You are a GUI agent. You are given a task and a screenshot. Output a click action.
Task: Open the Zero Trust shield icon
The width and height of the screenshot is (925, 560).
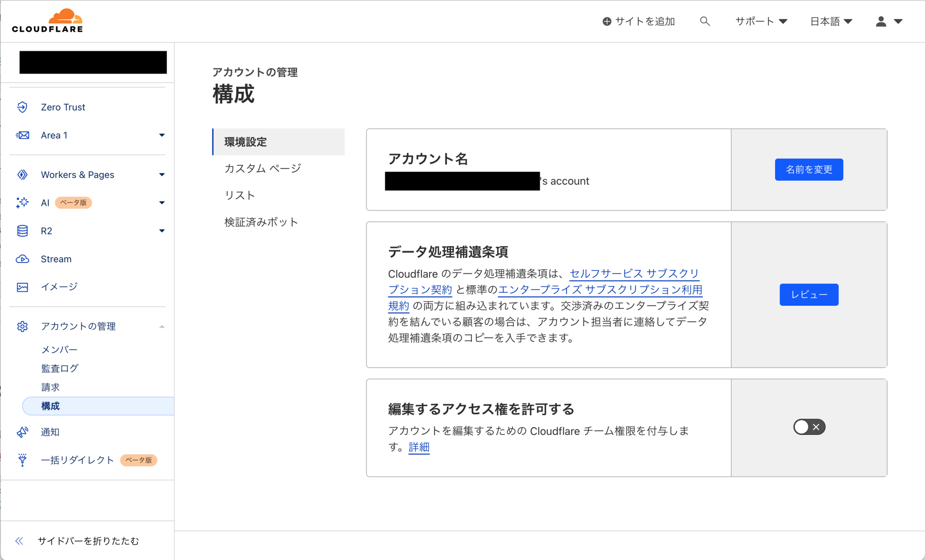[x=22, y=107]
